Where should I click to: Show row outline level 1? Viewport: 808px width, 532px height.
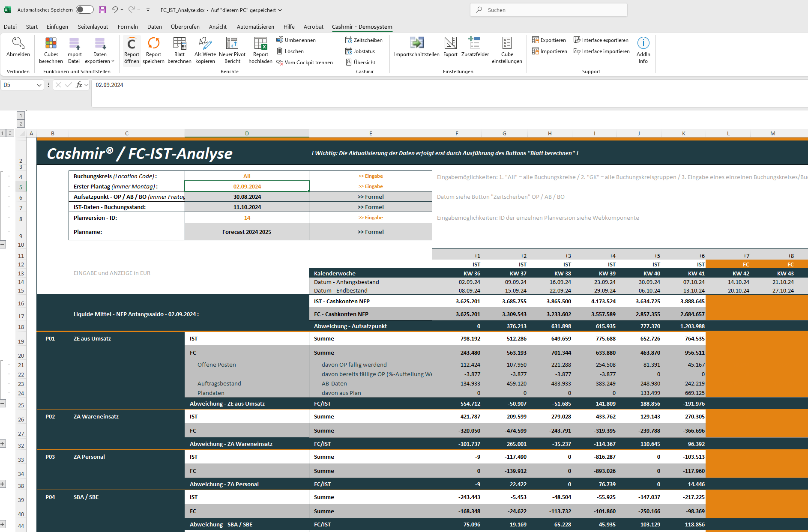click(2, 133)
